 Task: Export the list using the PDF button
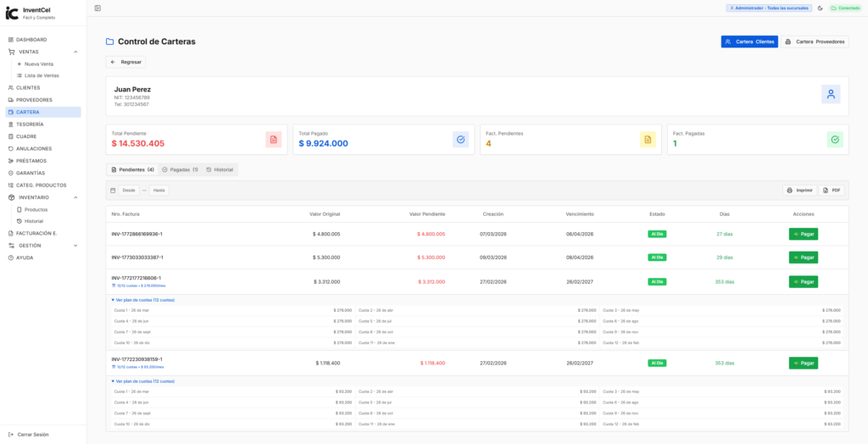tap(831, 191)
